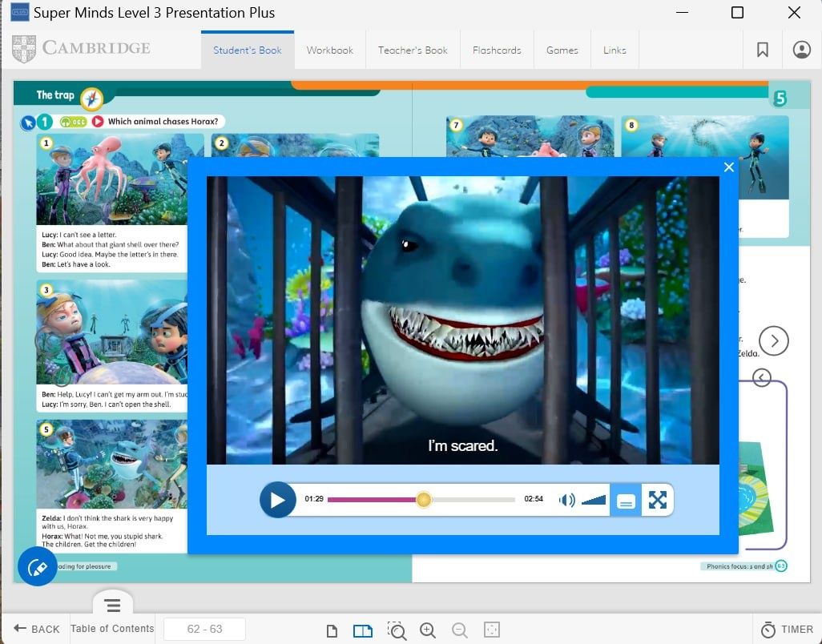Viewport: 822px width, 644px height.
Task: Click the page 63 circle number
Action: (781, 566)
